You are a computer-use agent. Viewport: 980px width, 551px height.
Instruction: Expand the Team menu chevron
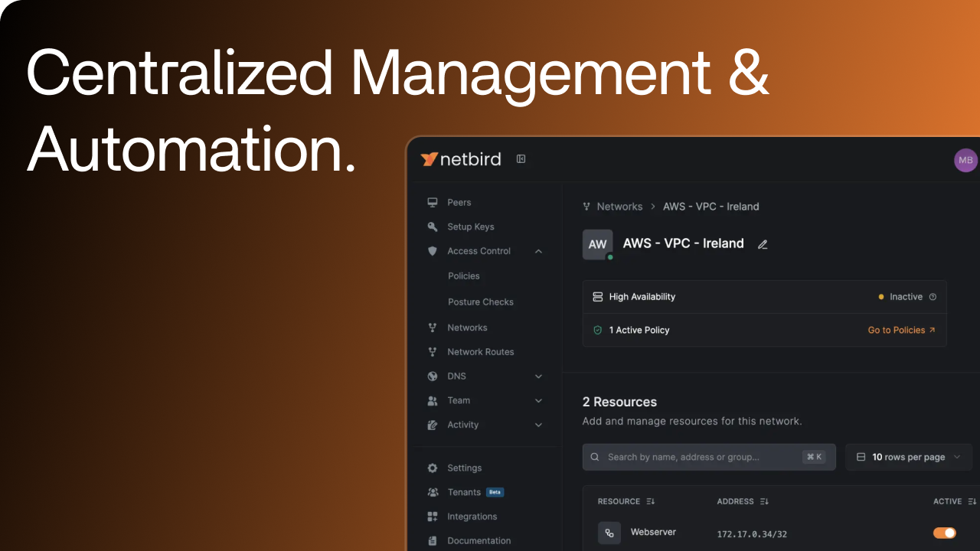[x=538, y=401]
